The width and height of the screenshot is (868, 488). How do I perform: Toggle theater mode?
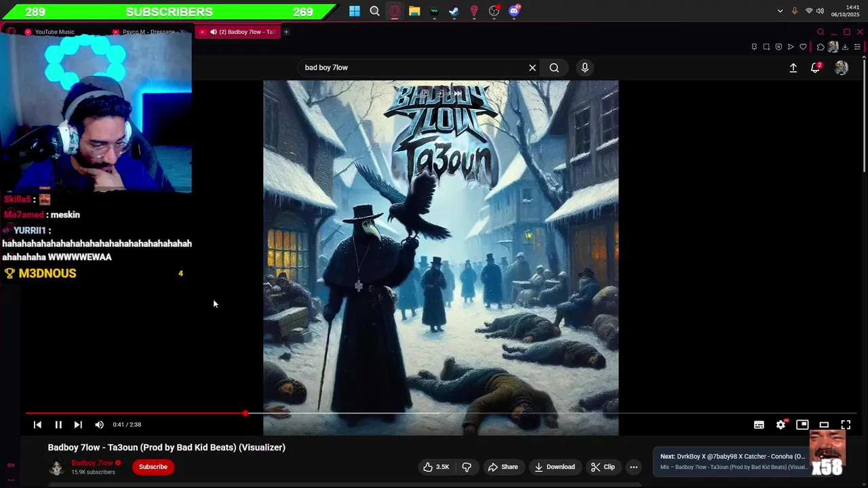pos(824,424)
